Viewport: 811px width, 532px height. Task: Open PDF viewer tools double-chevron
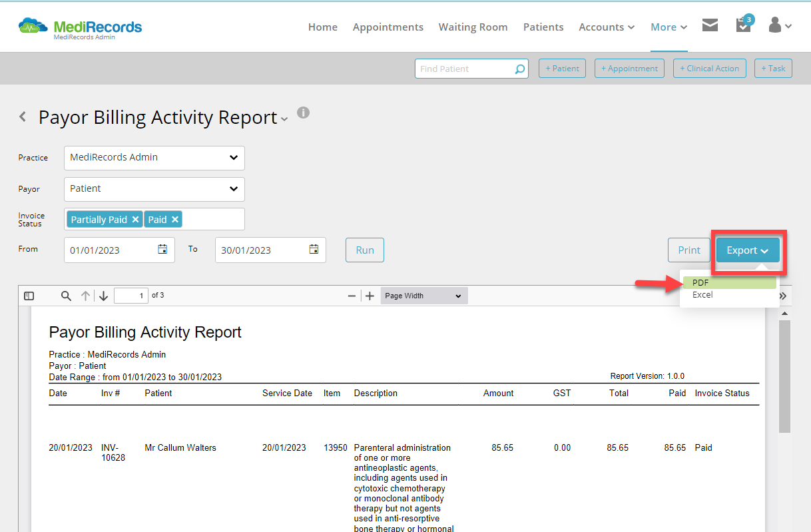(783, 296)
